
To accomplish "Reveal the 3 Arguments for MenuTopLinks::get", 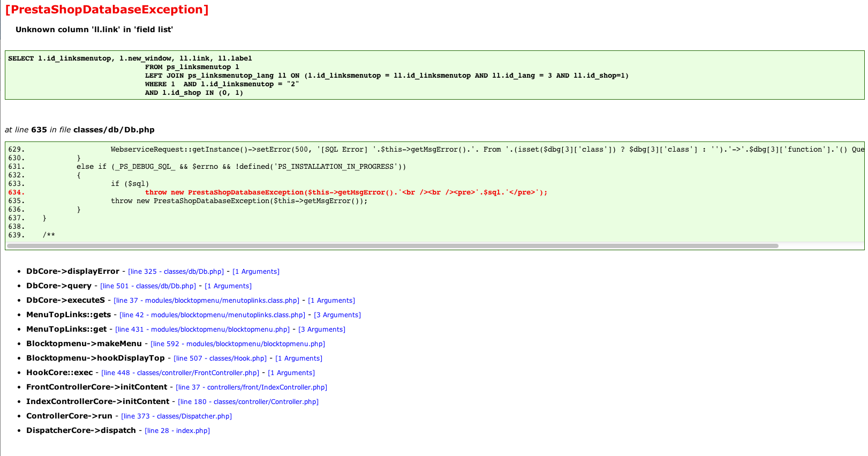I will pyautogui.click(x=322, y=330).
